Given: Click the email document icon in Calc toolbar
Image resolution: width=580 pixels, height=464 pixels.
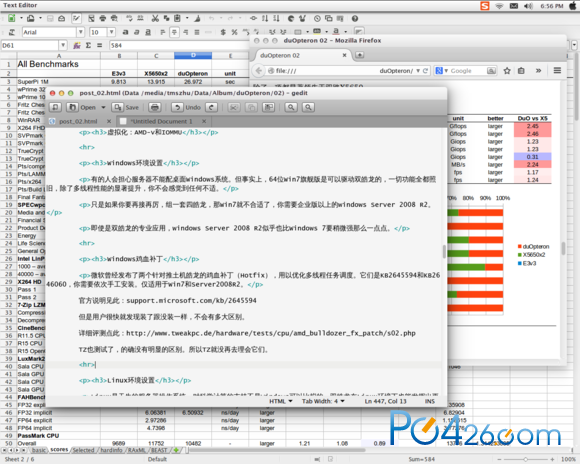Looking at the screenshot, I should 62,18.
